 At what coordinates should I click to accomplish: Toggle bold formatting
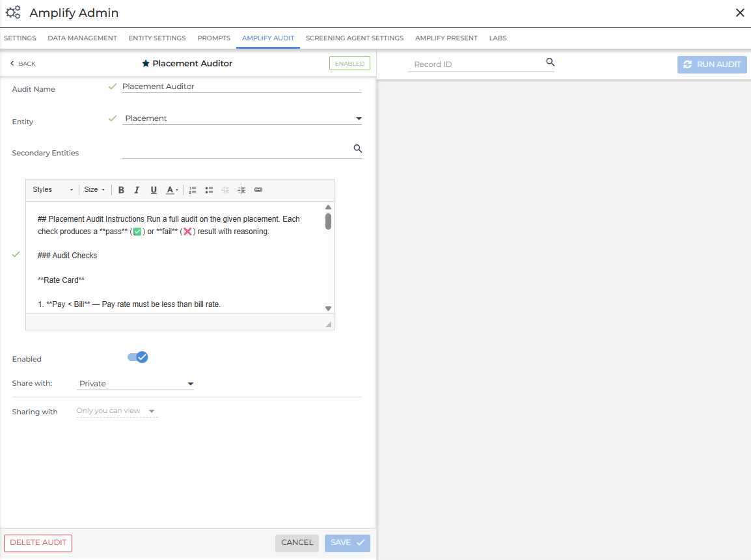(121, 190)
